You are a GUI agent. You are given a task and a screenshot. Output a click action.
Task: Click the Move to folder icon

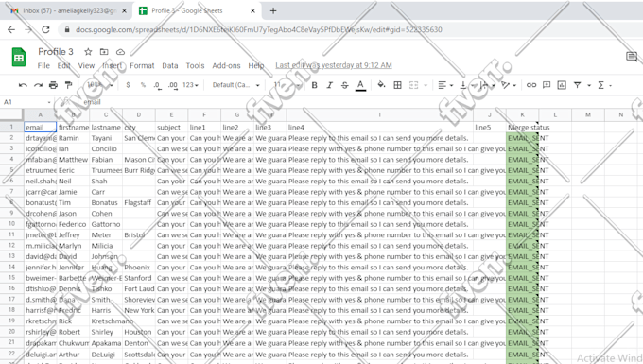coord(104,52)
